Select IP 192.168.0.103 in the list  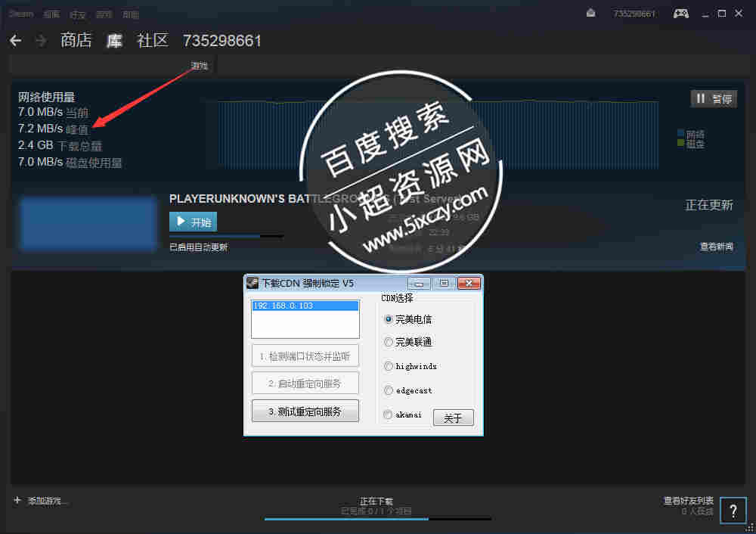click(x=305, y=306)
